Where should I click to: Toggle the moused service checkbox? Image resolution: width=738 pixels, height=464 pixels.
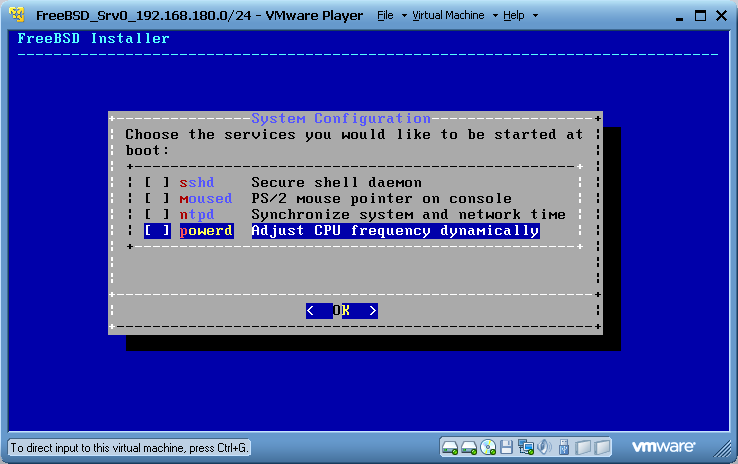(157, 199)
